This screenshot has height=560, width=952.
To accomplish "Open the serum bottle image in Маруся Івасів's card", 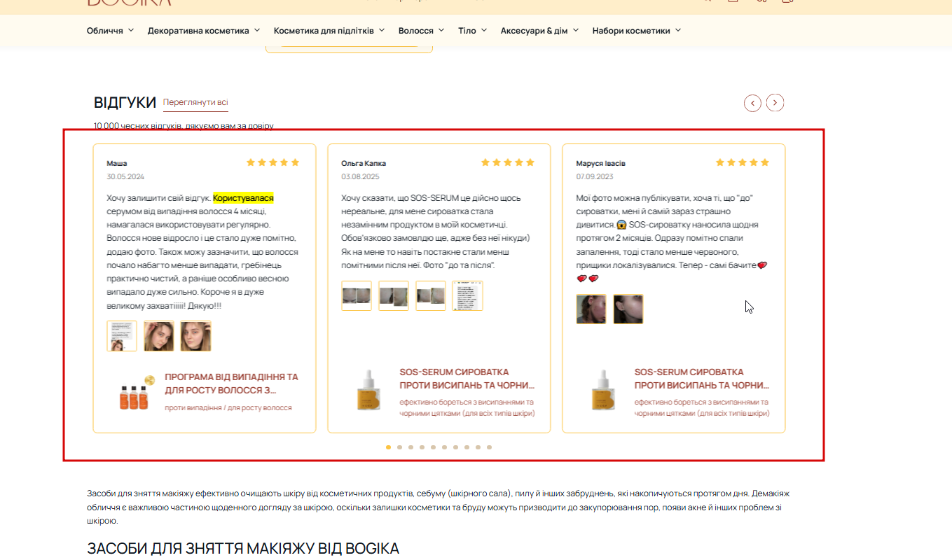I will pos(602,391).
